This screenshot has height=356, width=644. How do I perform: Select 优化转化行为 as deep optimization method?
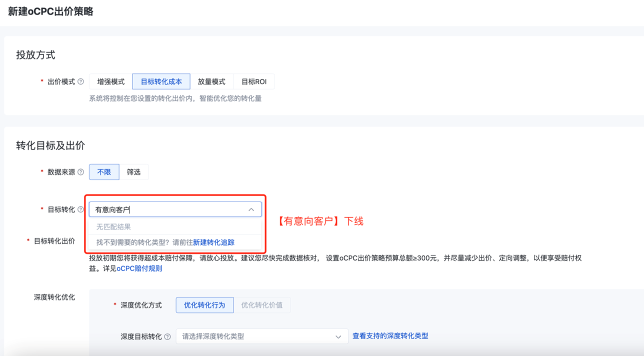204,305
